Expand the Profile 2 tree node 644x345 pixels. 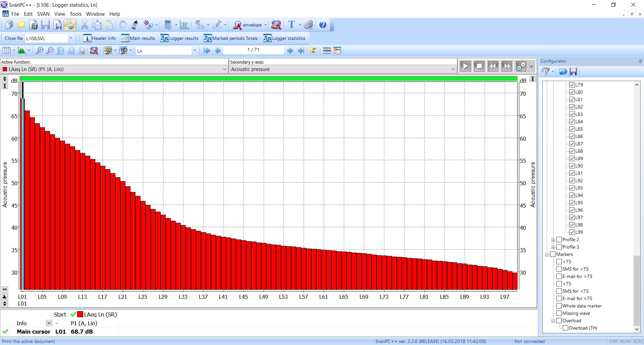tap(553, 240)
